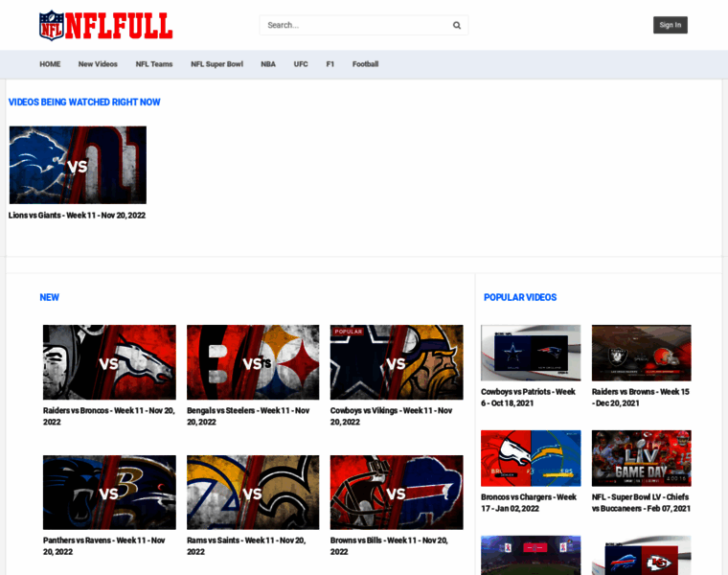Click the Raiders vs Broncos Week 11 title
The height and width of the screenshot is (575, 728).
(109, 416)
